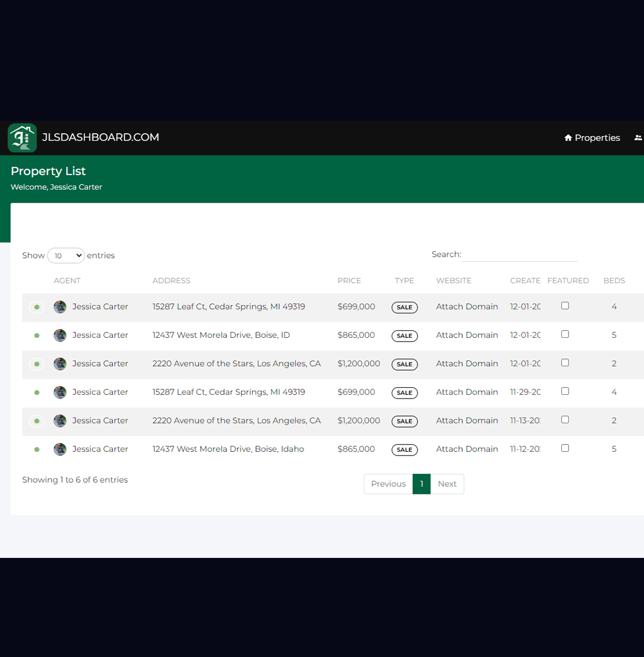Click Attach Domain link in first row
This screenshot has height=657, width=644.
(467, 307)
